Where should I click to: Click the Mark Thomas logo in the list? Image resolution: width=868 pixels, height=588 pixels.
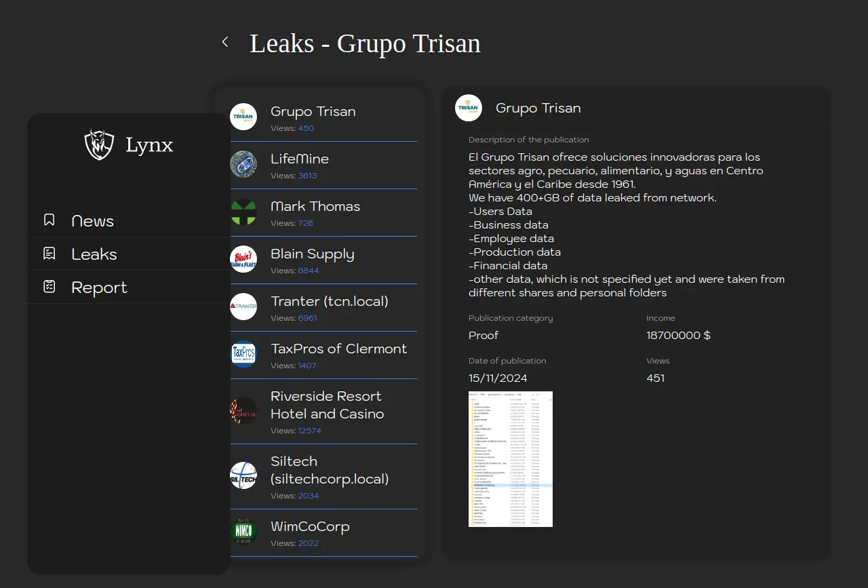(243, 212)
